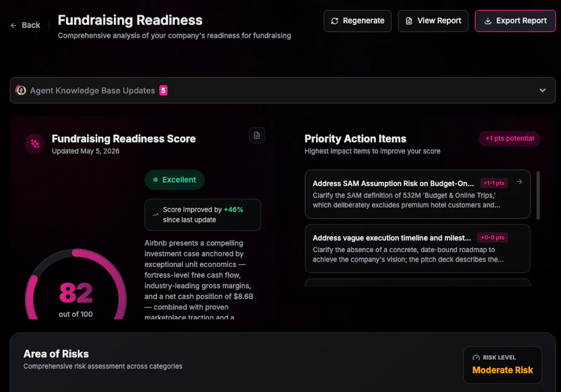Click the Priority Action Items heading
Screen dimensions: 561x392
tap(356, 139)
